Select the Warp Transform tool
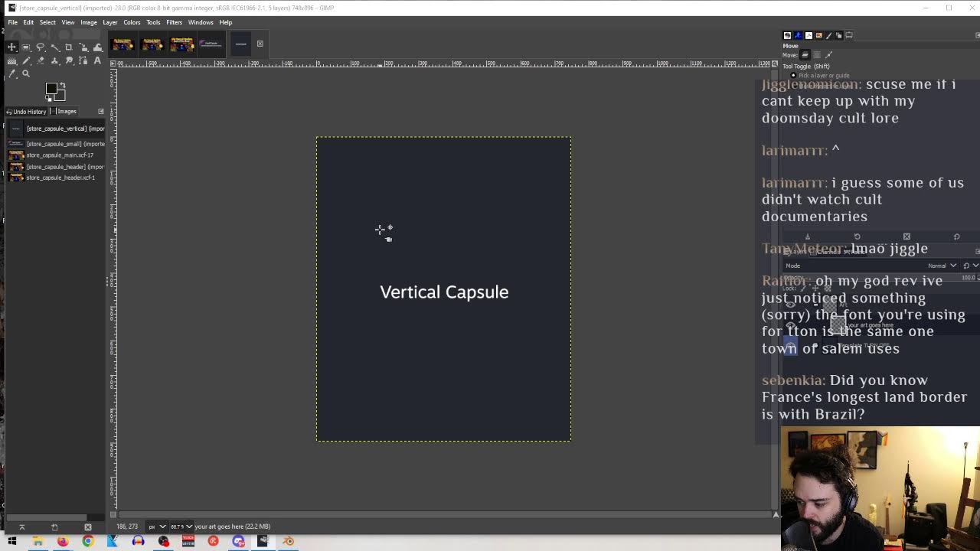The width and height of the screenshot is (980, 551). point(97,47)
